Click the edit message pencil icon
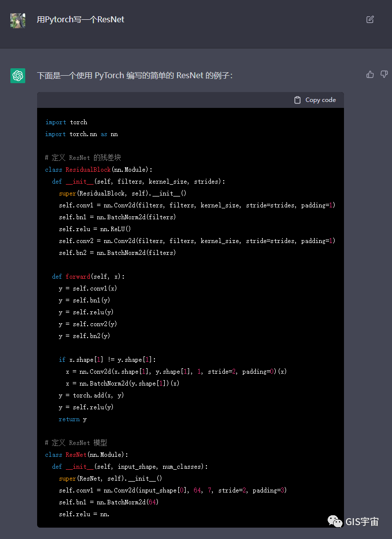Screen dimensions: 392x539 pyautogui.click(x=370, y=19)
